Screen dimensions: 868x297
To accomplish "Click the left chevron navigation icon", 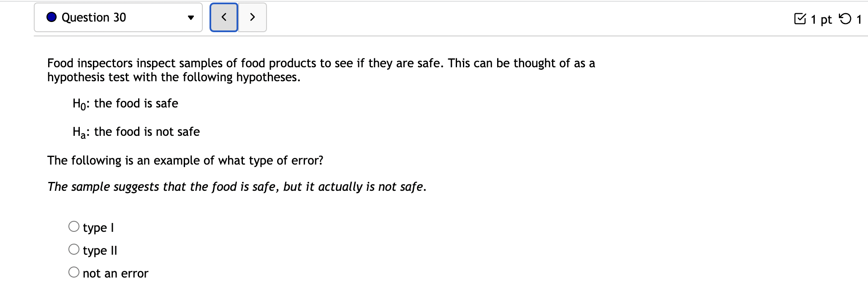I will [223, 17].
